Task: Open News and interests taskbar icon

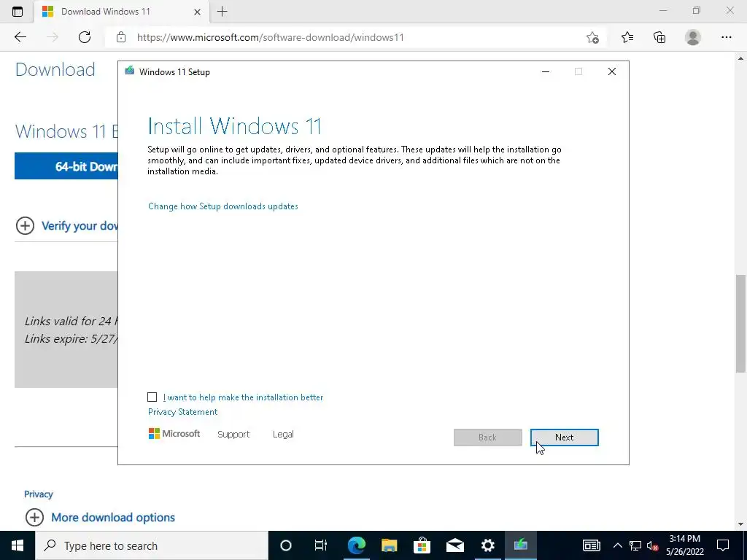Action: point(591,545)
